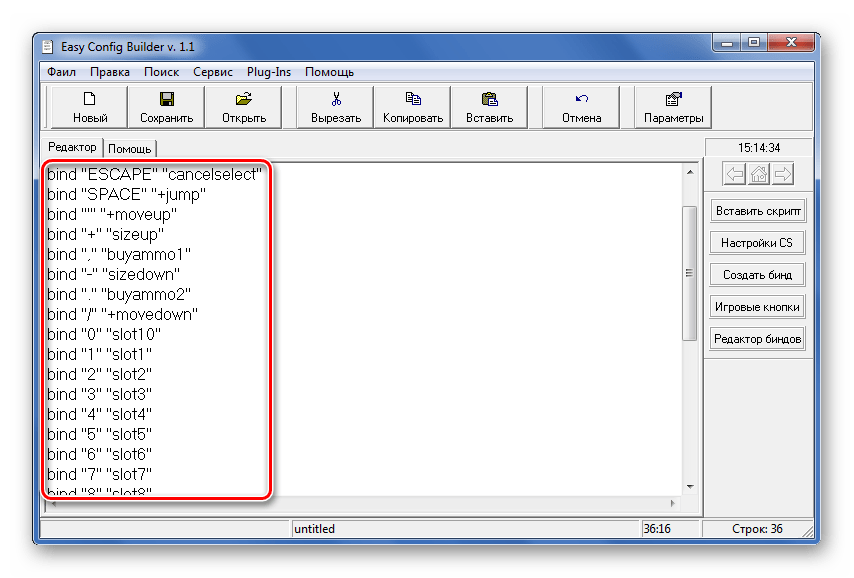This screenshot has width=854, height=578.
Task: Open the Редактор биндов button
Action: pos(757,339)
